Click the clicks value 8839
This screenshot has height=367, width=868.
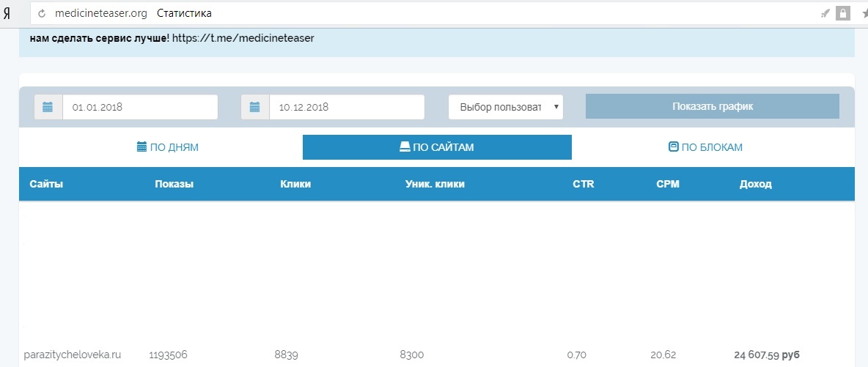point(286,355)
